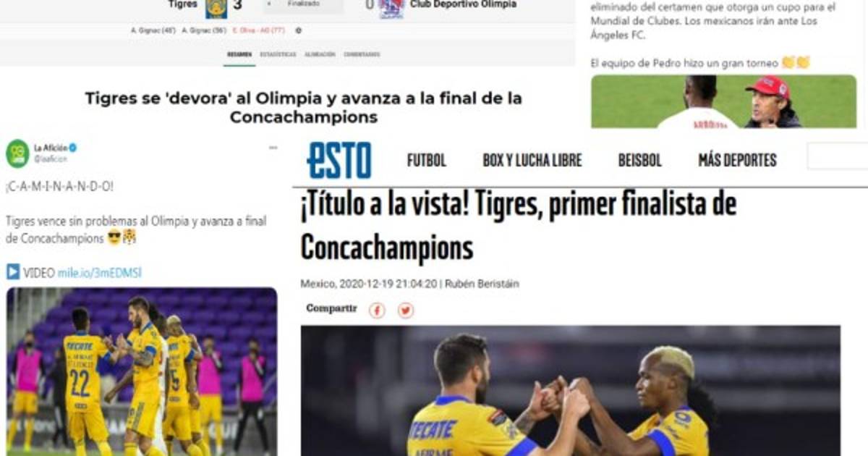Expand MÁS DEPORTES menu
The width and height of the screenshot is (868, 456).
737,160
